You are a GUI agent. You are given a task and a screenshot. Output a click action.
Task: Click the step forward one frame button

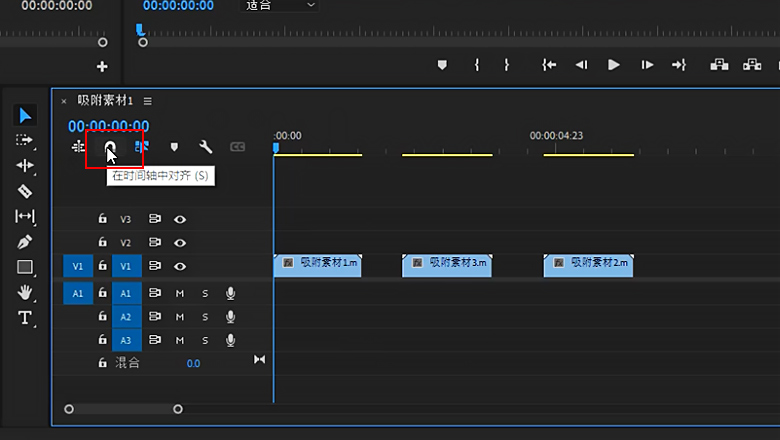(647, 65)
